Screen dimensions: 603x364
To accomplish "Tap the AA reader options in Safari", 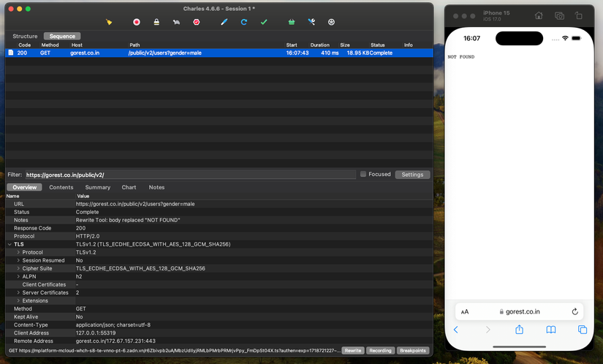I will point(465,311).
